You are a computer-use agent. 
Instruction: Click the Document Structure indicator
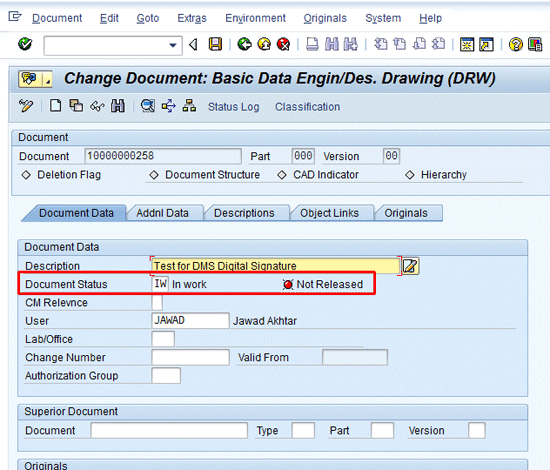point(154,175)
